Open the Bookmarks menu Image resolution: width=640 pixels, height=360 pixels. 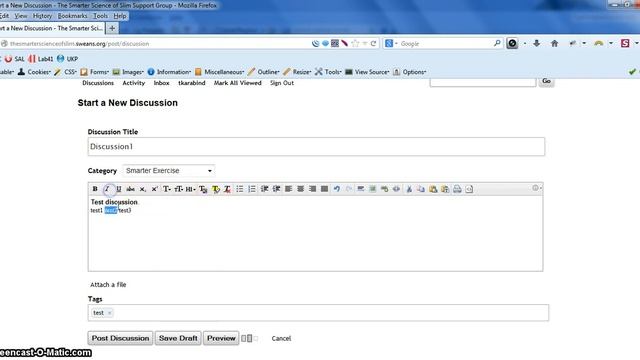pos(72,16)
